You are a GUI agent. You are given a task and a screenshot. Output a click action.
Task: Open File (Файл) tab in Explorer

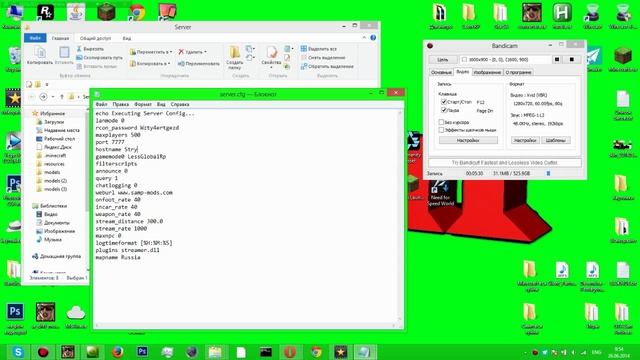[35, 38]
